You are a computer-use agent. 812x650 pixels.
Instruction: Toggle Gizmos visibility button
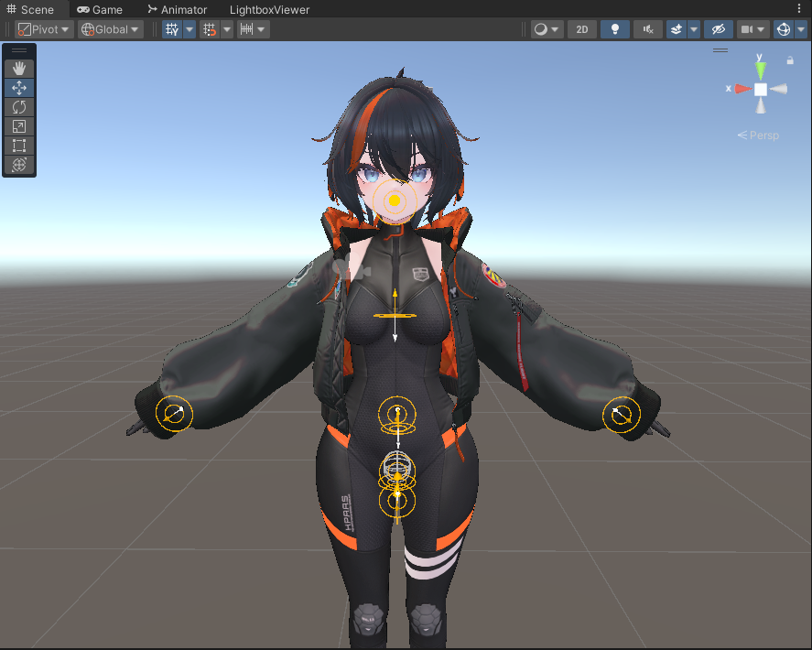(783, 29)
